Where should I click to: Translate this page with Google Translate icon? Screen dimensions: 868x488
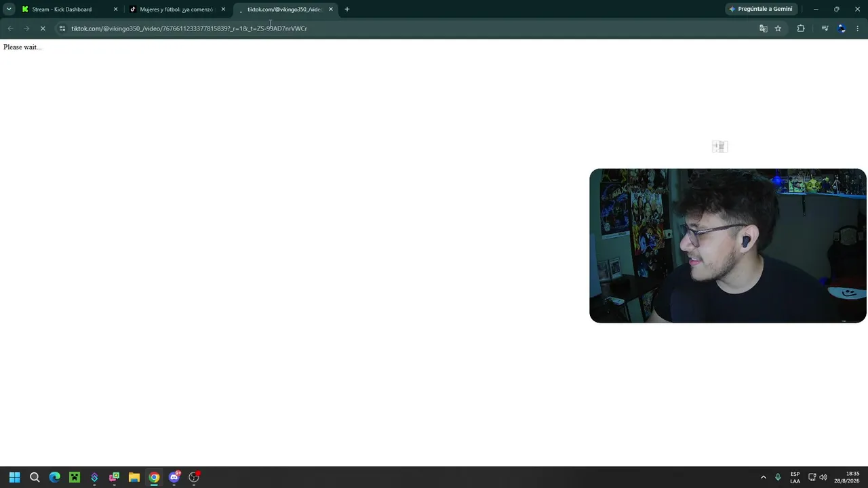click(x=764, y=28)
